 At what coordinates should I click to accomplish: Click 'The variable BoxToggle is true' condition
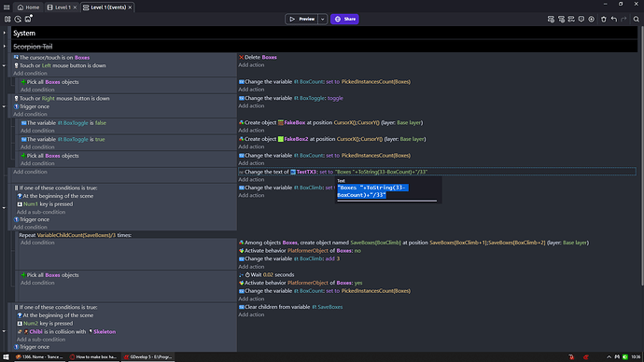tap(63, 139)
